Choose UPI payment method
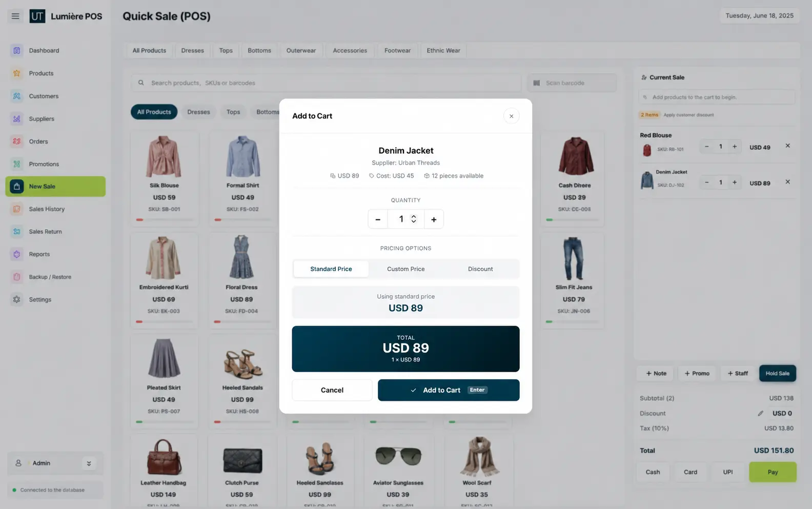812x509 pixels. pyautogui.click(x=728, y=472)
